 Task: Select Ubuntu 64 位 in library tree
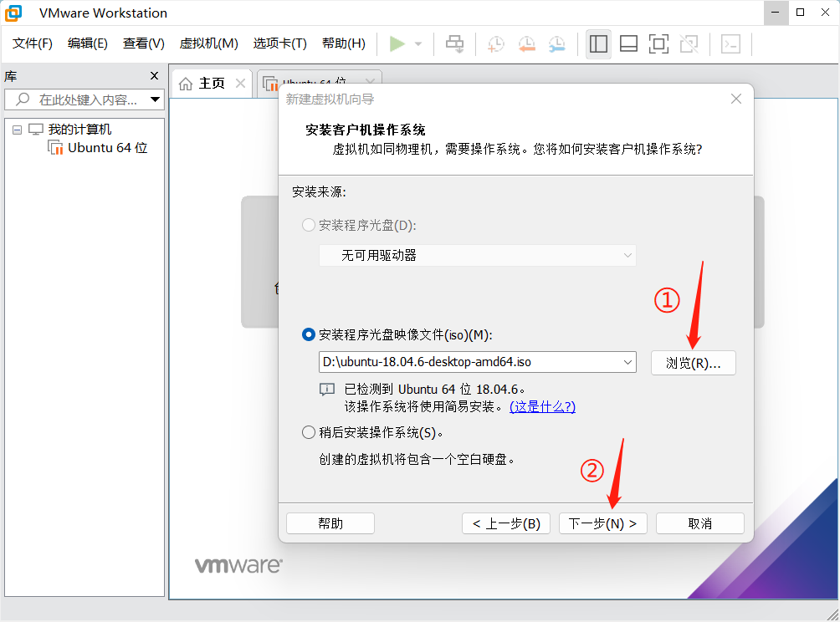108,148
